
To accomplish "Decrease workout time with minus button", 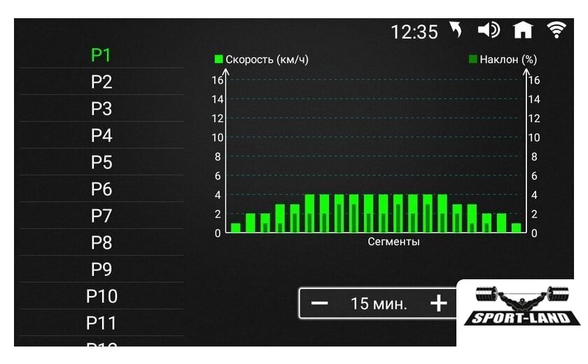I will (x=319, y=303).
